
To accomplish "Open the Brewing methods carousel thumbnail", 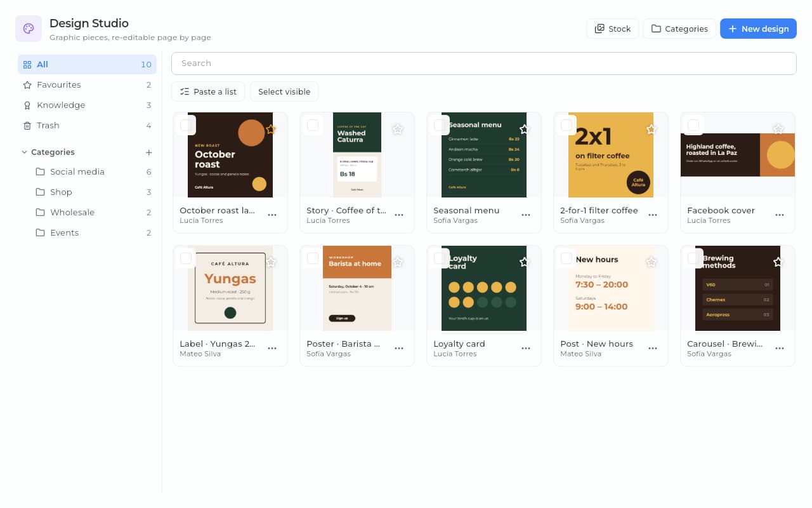I will [x=738, y=288].
